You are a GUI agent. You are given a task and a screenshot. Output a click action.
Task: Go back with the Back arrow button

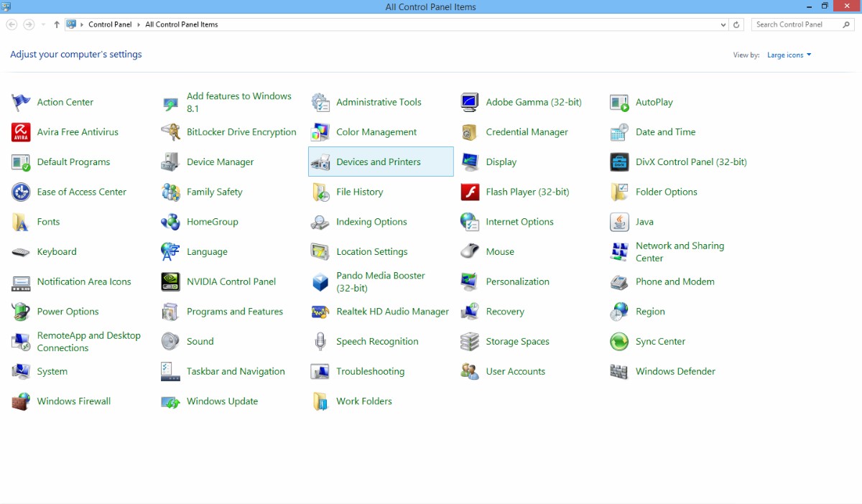click(11, 24)
